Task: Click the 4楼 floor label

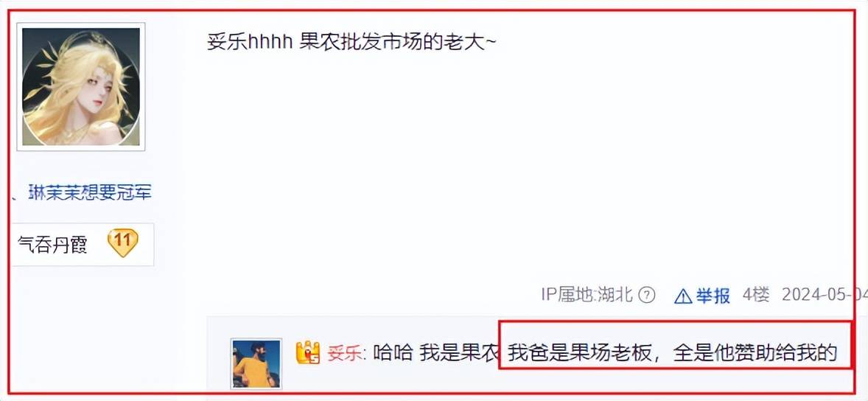Action: [755, 295]
